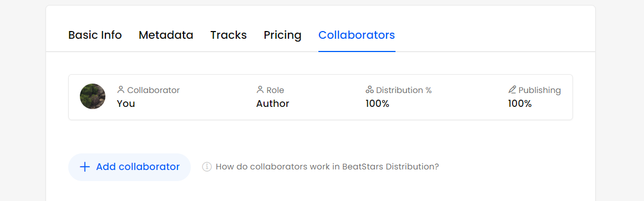Image resolution: width=644 pixels, height=201 pixels.
Task: Click the 100% publishing value
Action: pyautogui.click(x=520, y=104)
